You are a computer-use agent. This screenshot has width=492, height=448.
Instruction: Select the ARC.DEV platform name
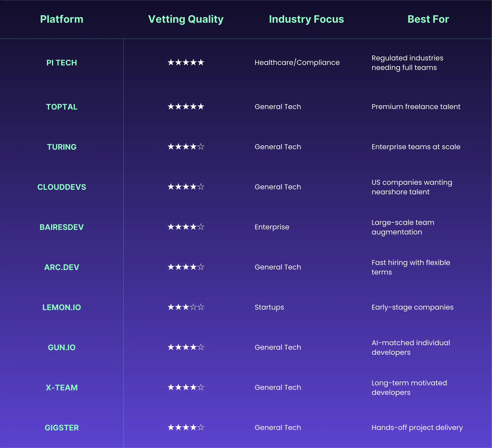(62, 267)
